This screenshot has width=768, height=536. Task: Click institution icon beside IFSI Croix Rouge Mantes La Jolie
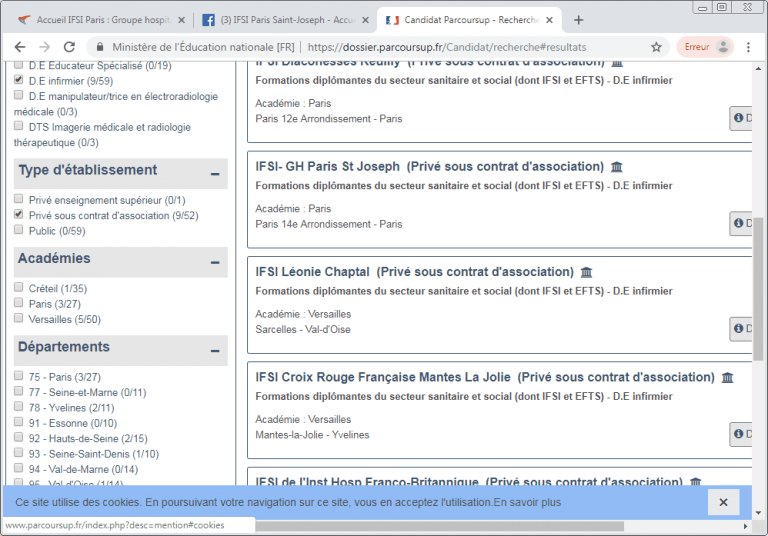tap(728, 378)
